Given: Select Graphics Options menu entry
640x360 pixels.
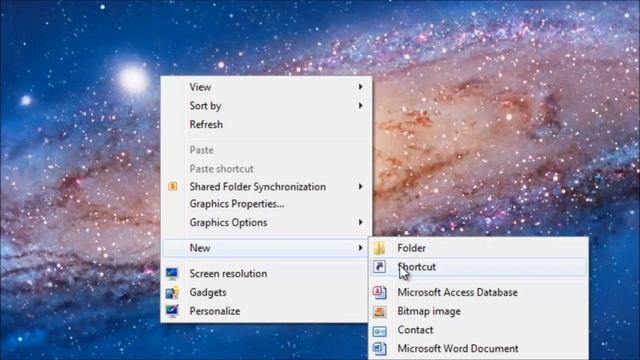Looking at the screenshot, I should 266,222.
